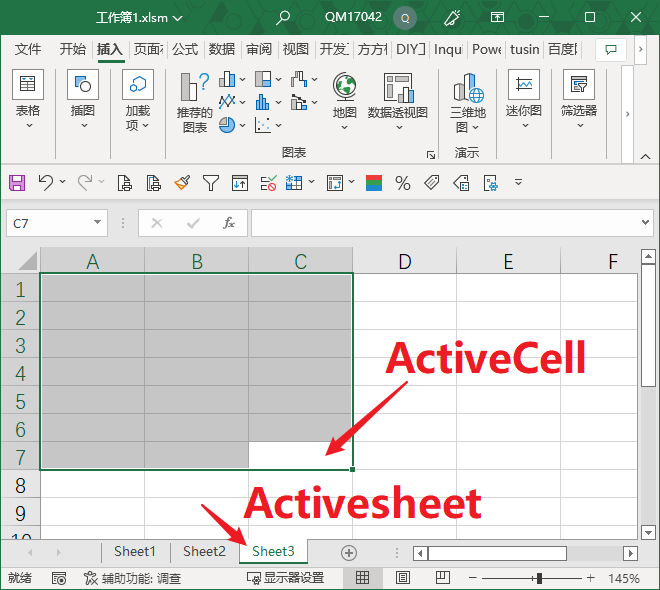Switch to Page Layout view in status bar
The image size is (660, 590).
coord(403,578)
